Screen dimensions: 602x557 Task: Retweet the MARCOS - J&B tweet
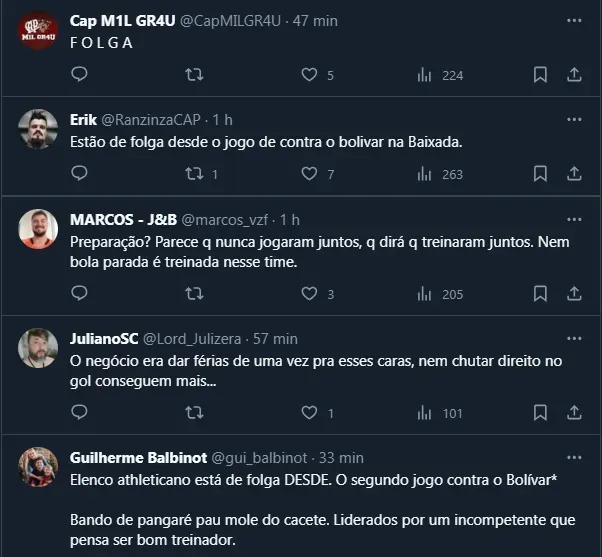195,294
